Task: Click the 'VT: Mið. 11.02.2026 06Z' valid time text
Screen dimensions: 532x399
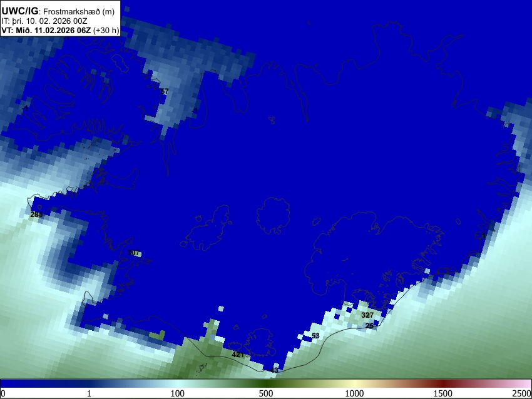Action: point(46,30)
